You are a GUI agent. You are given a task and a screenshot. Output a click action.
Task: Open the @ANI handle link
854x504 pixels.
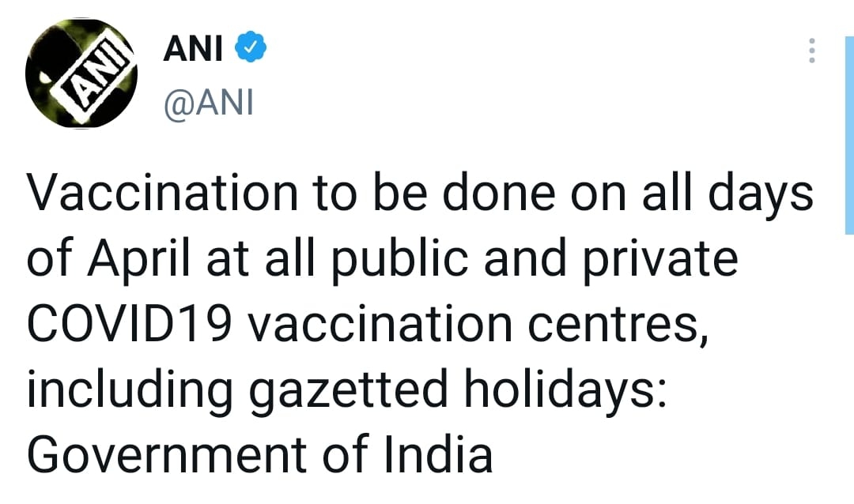tap(209, 102)
